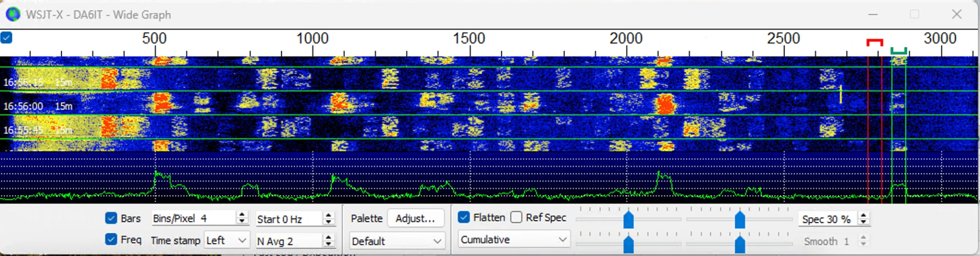Viewport: 980px width, 256px height.
Task: Raise Start Hz using the up arrow
Action: [328, 216]
